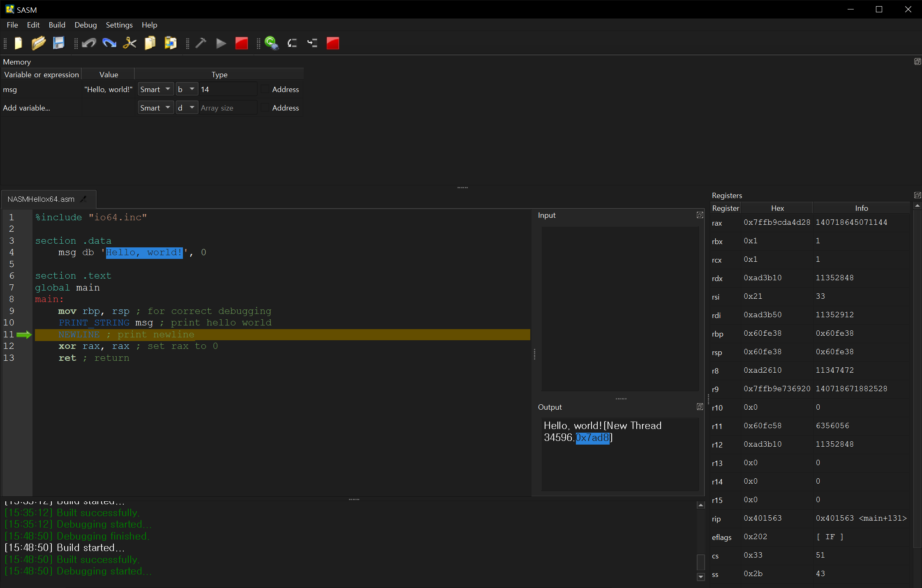This screenshot has height=588, width=922.
Task: Click the Step into debug icon
Action: coord(312,43)
